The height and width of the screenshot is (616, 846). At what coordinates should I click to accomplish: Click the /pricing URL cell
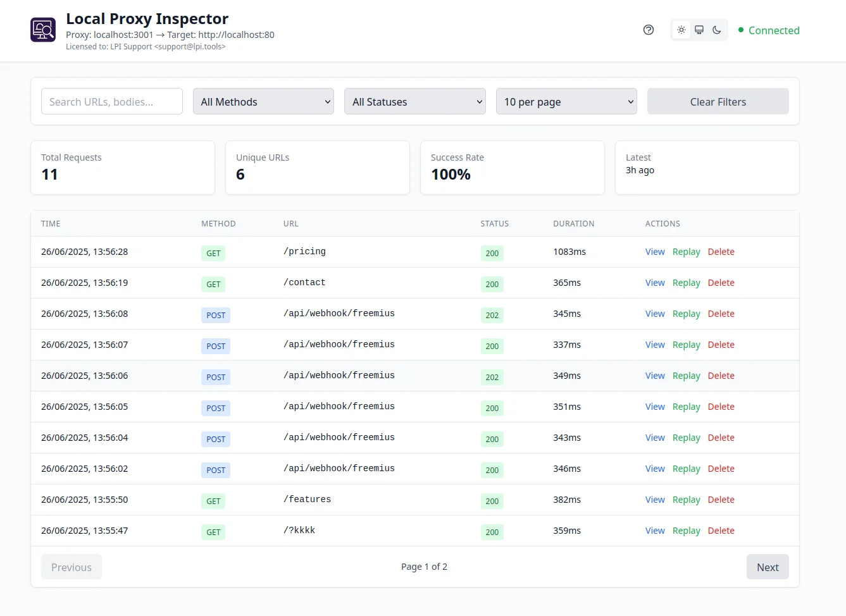point(304,252)
